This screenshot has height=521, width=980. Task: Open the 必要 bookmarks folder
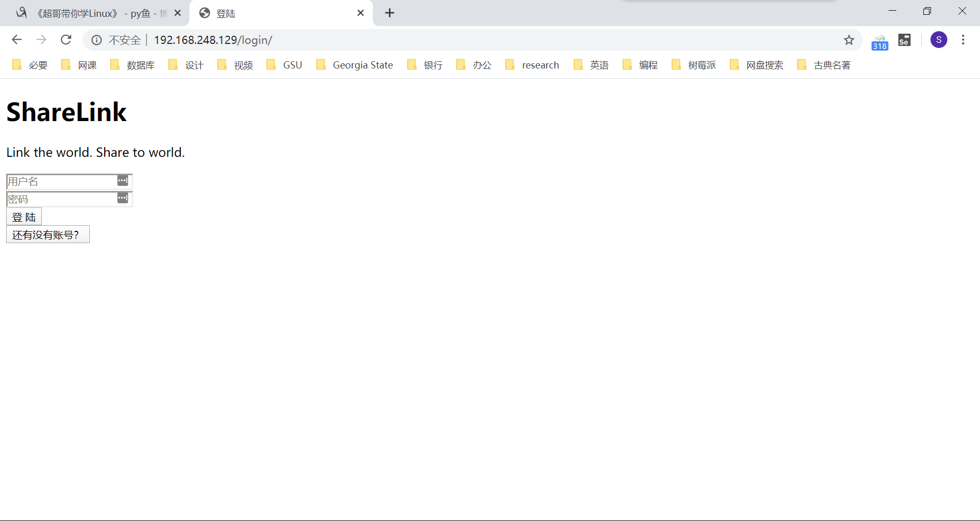click(30, 65)
